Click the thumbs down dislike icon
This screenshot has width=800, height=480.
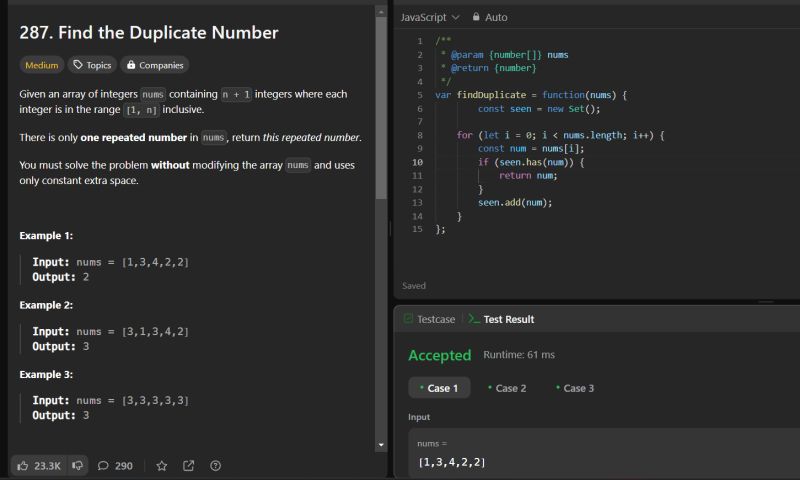[x=77, y=465]
